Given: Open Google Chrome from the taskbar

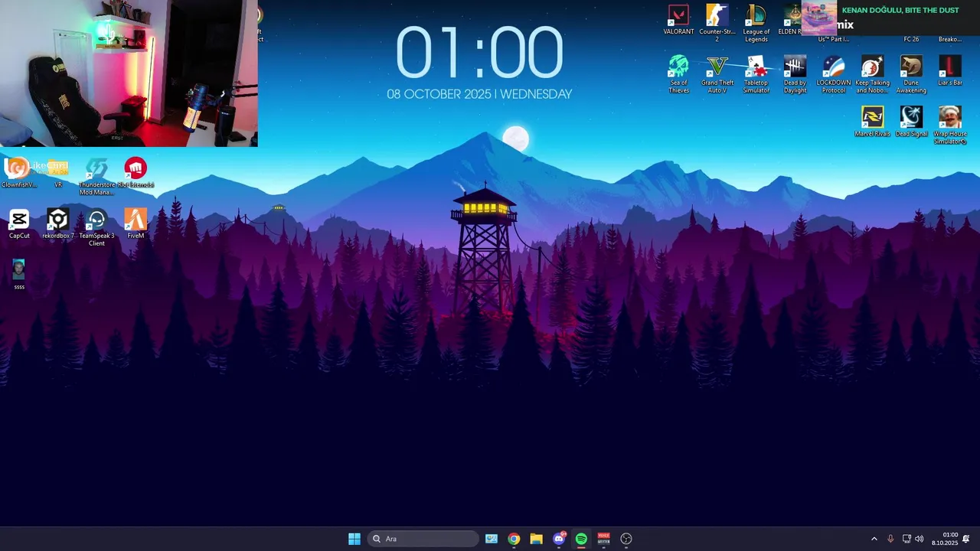Looking at the screenshot, I should pyautogui.click(x=514, y=539).
